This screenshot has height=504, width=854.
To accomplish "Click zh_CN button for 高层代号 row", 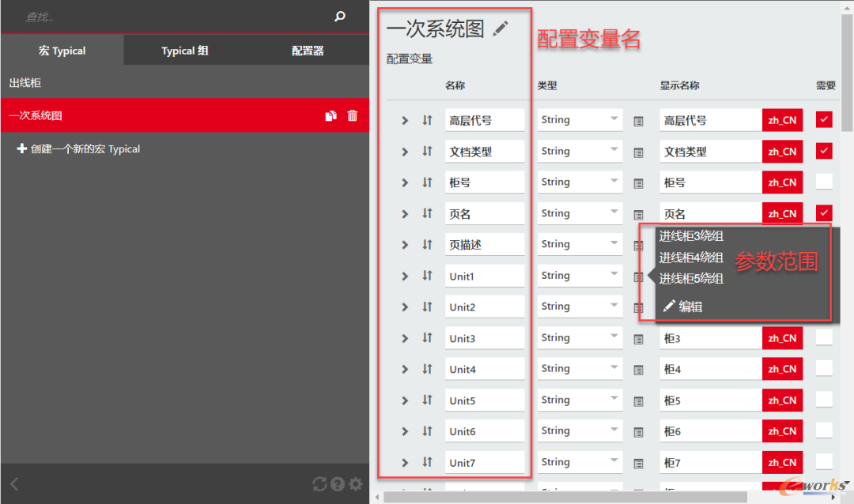I will (x=782, y=120).
